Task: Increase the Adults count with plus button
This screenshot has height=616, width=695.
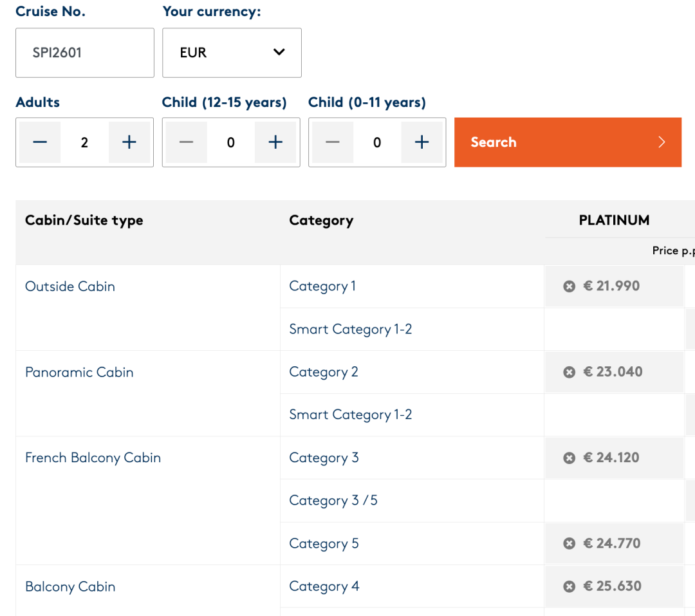Action: click(129, 142)
